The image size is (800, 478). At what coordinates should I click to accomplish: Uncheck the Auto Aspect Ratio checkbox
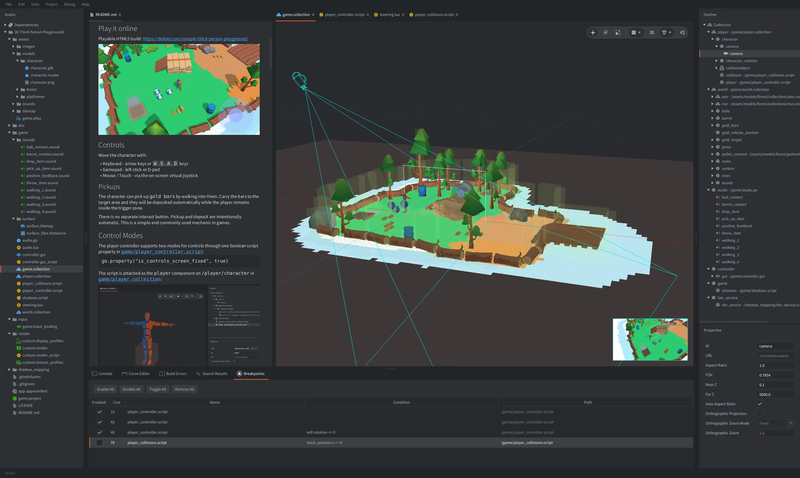click(x=760, y=404)
